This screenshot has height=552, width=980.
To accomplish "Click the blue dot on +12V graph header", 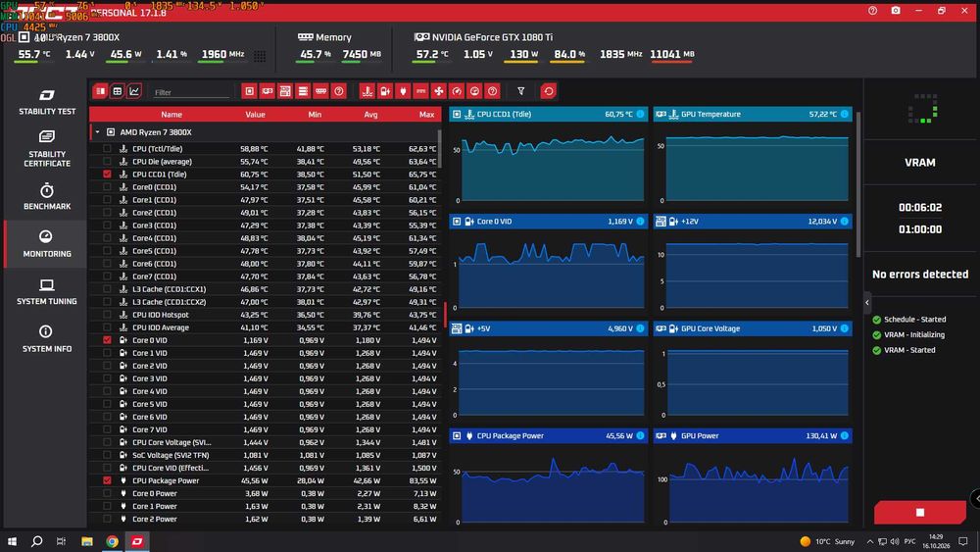I will click(x=845, y=222).
